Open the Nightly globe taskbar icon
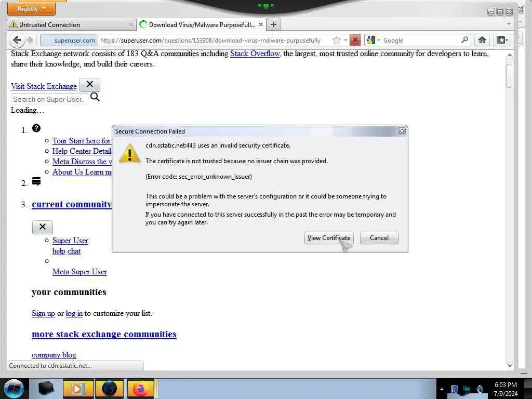Screen dimensions: 532x399 point(109,389)
